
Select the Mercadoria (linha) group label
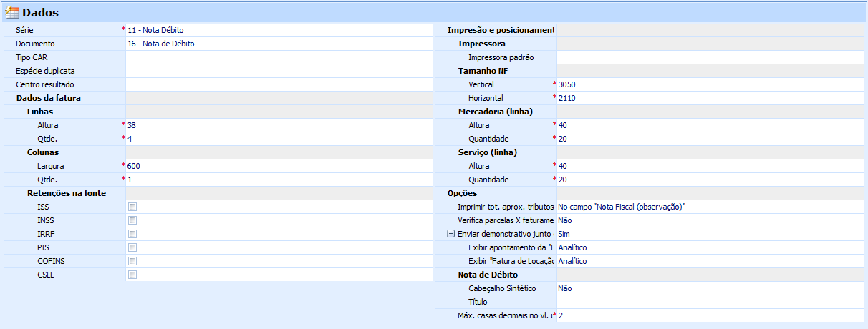tap(496, 112)
